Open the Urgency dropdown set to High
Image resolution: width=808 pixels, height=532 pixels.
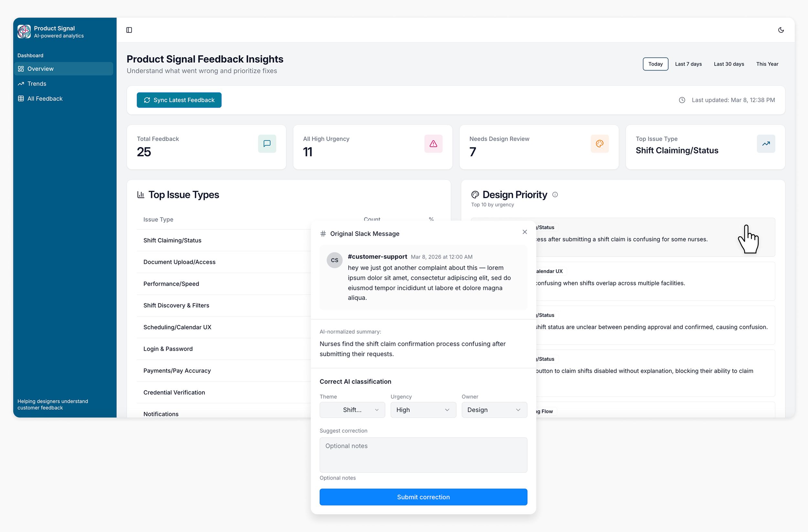pos(423,410)
